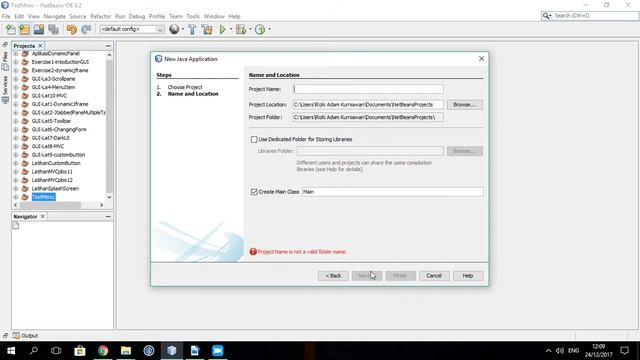Viewport: 640px width, 360px height.
Task: Minimize the Navigator panel
Action: [x=108, y=217]
